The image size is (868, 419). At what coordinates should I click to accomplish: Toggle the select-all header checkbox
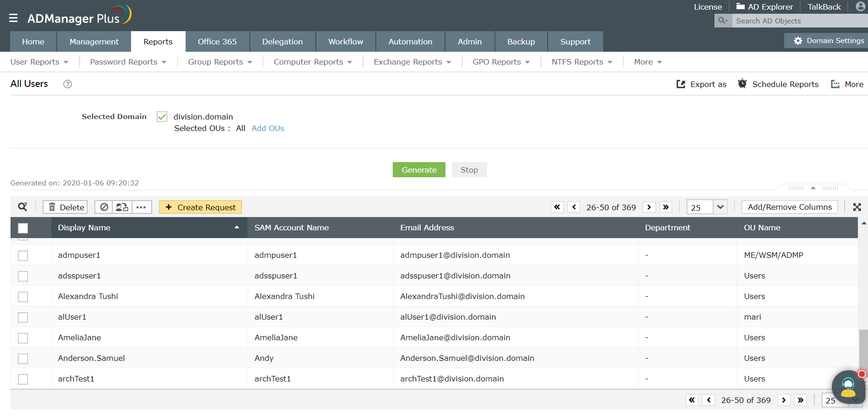23,228
